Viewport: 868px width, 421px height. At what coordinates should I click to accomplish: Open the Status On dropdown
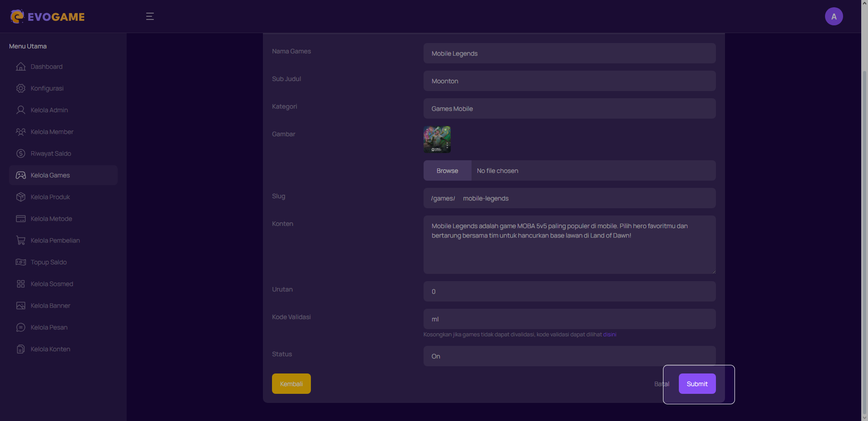[x=569, y=356]
